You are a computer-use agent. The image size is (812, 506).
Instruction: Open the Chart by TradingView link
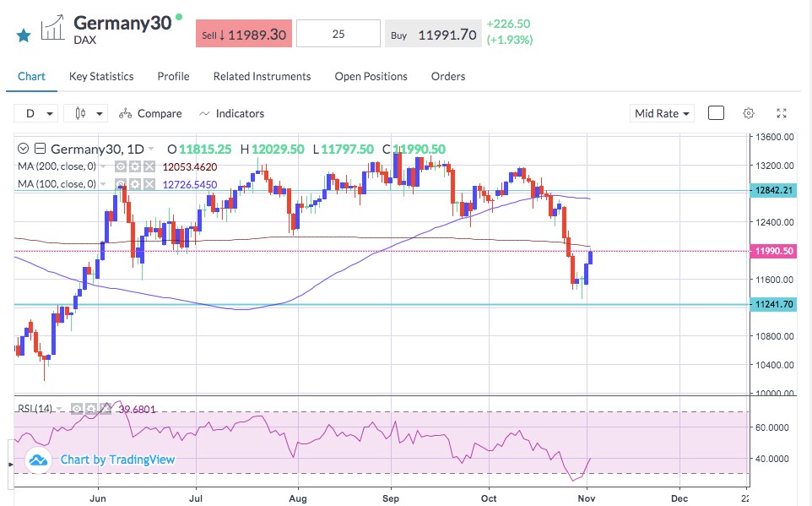[117, 460]
